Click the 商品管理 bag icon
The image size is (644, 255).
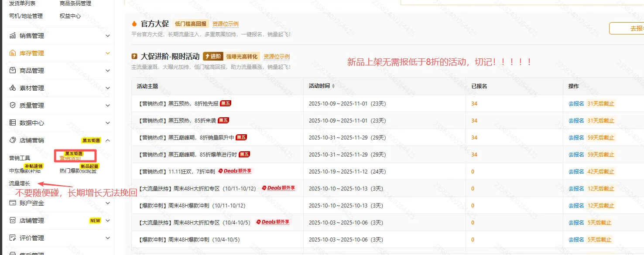[x=13, y=71]
